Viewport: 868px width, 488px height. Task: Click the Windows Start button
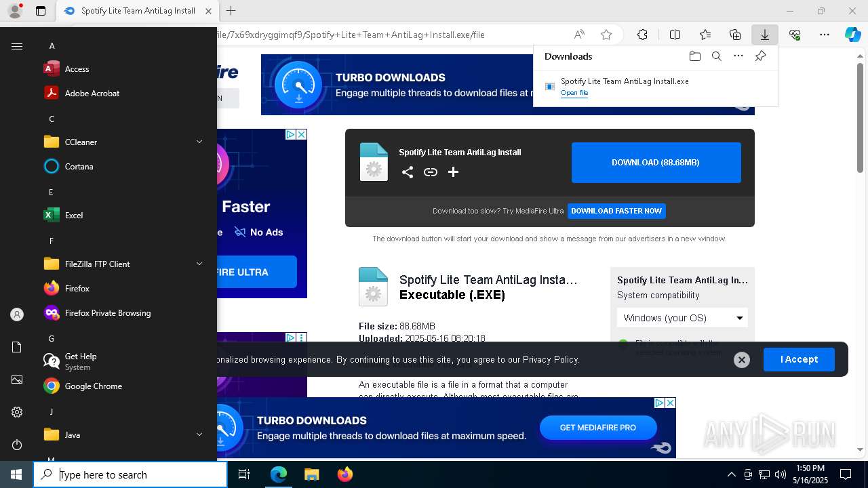click(16, 474)
